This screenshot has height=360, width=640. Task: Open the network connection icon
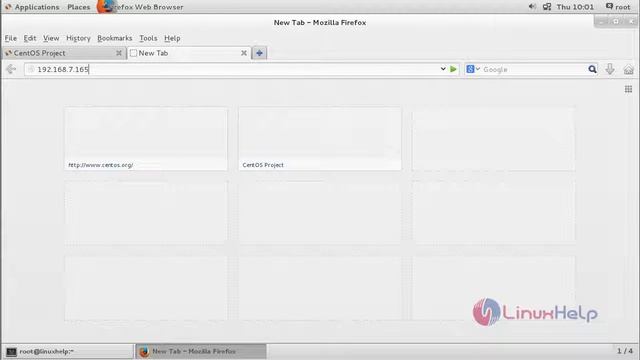tap(547, 7)
